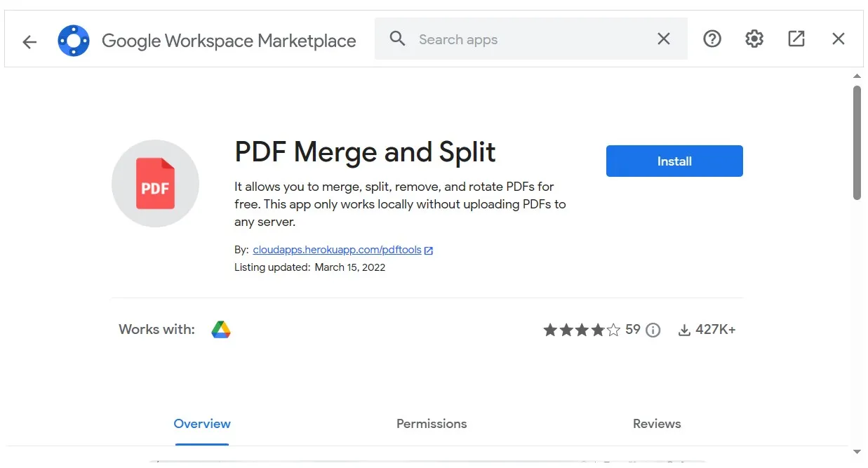This screenshot has height=468, width=868.
Task: Open Marketplace in a new window
Action: (796, 39)
